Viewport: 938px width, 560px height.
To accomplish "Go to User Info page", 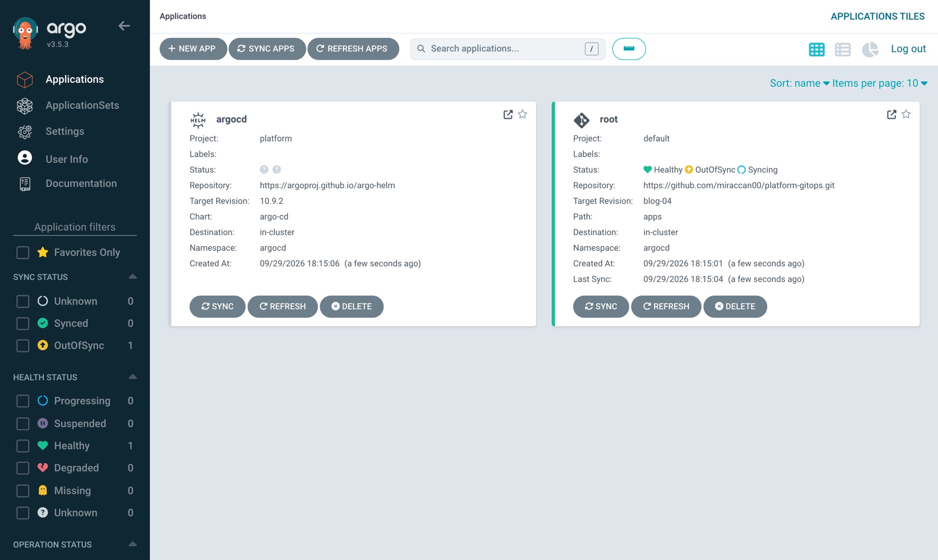I will tap(67, 159).
